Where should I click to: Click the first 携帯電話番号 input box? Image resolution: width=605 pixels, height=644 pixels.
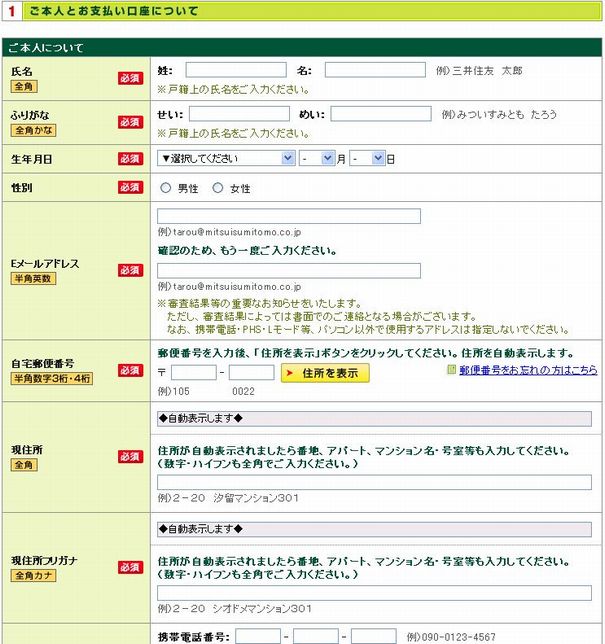258,636
